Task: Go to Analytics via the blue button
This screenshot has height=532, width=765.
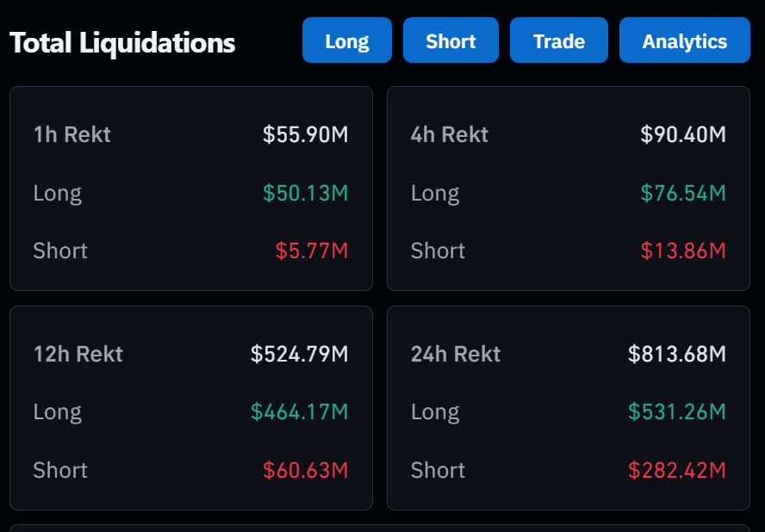Action: (x=684, y=40)
